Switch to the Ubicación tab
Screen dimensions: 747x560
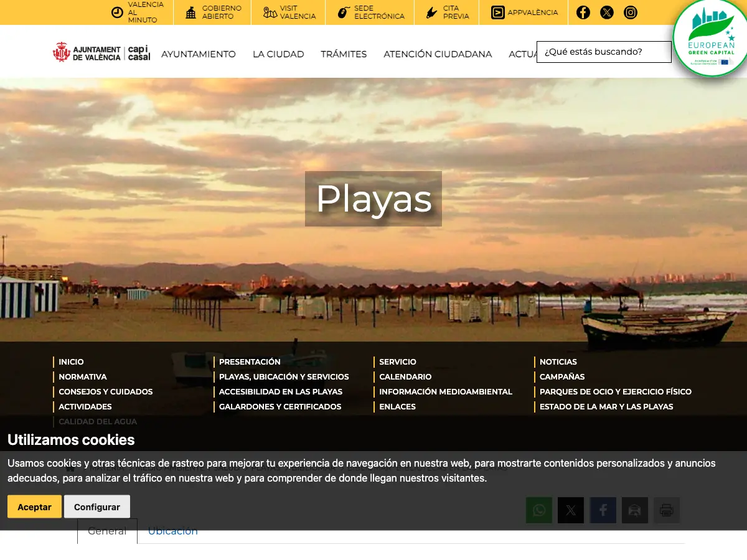(173, 531)
